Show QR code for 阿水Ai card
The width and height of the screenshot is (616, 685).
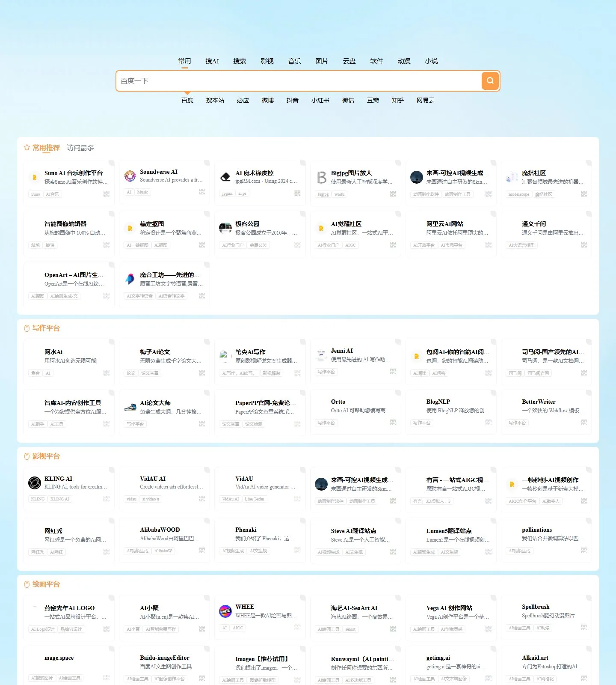(x=107, y=372)
